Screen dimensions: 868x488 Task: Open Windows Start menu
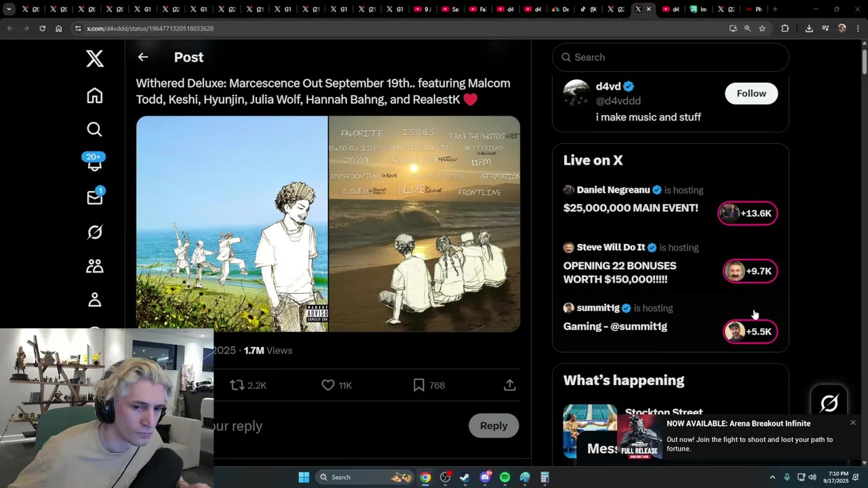[x=304, y=477]
